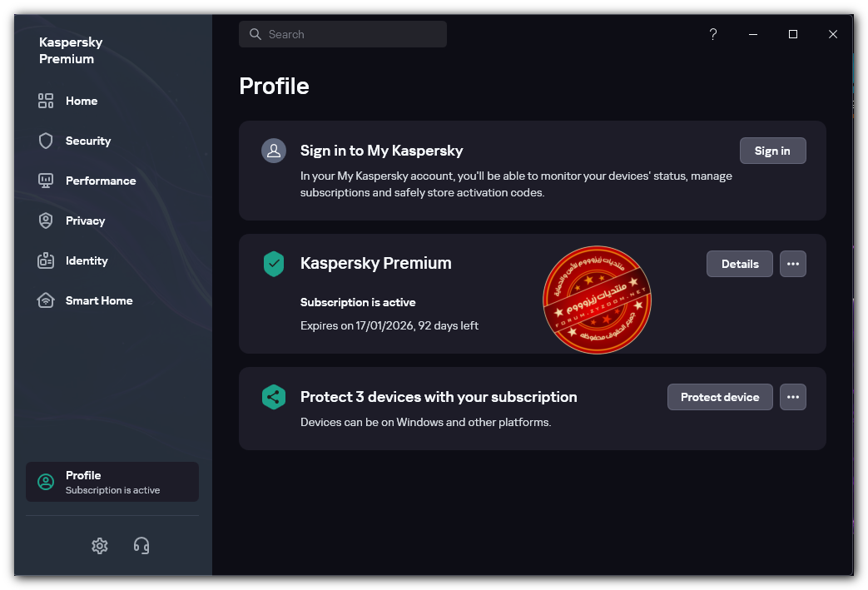Expand three-dot menu next to Protect device
868x590 pixels.
[x=793, y=397]
